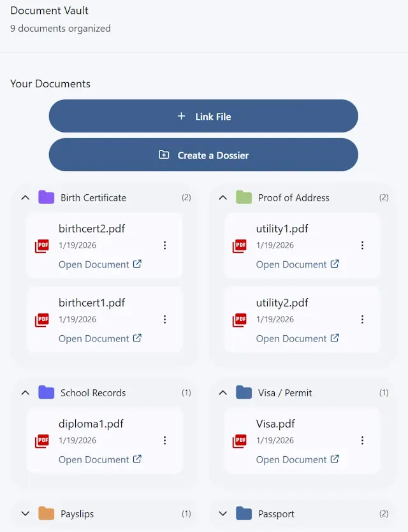The height and width of the screenshot is (532, 408).
Task: Select the Visa.pdf file name
Action: click(275, 424)
